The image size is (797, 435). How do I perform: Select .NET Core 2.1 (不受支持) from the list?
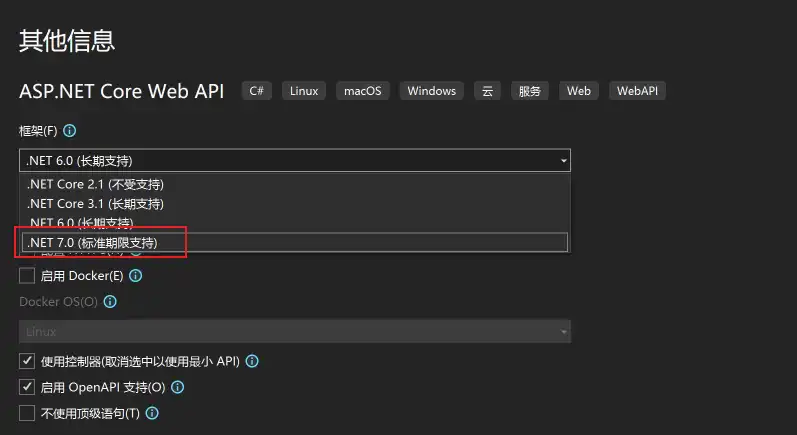click(95, 185)
